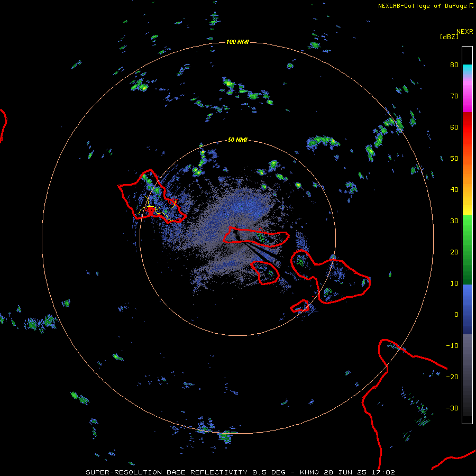Click the 60 value on the dBZ scale
Screen dimensions: 476x476
[x=454, y=127]
